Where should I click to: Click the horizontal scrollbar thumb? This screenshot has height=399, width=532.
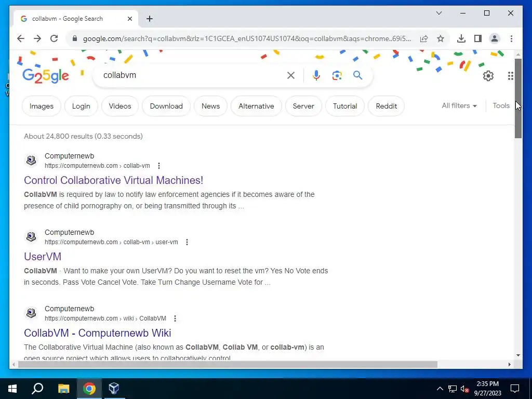tap(228, 364)
